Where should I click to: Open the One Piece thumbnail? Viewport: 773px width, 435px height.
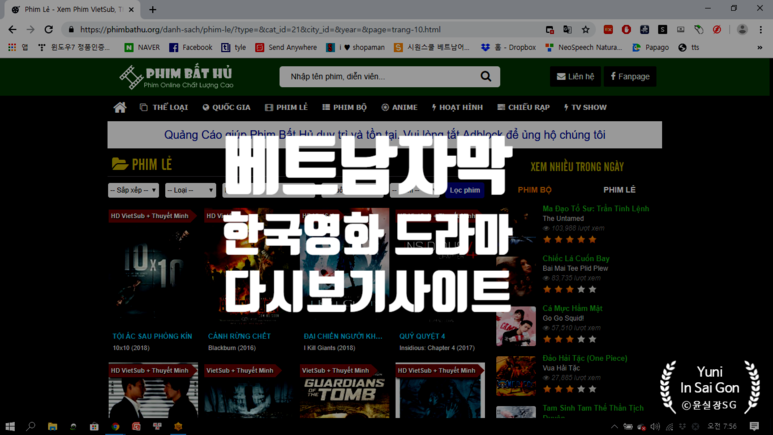point(516,376)
